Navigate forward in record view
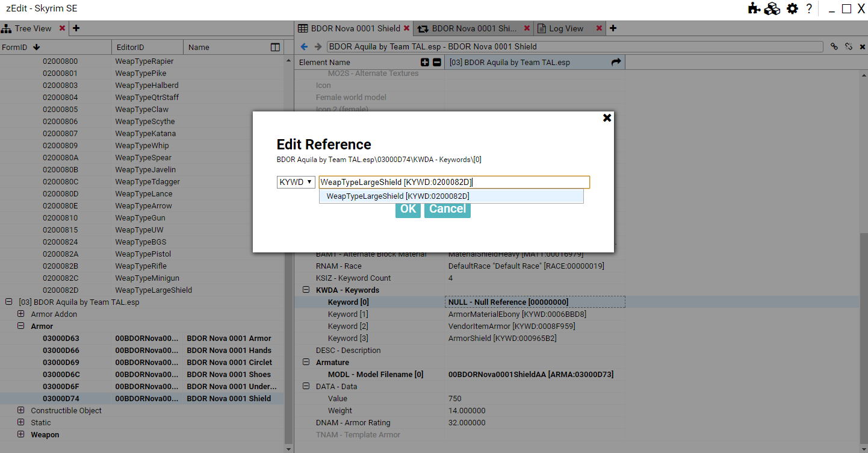The height and width of the screenshot is (453, 868). point(318,46)
